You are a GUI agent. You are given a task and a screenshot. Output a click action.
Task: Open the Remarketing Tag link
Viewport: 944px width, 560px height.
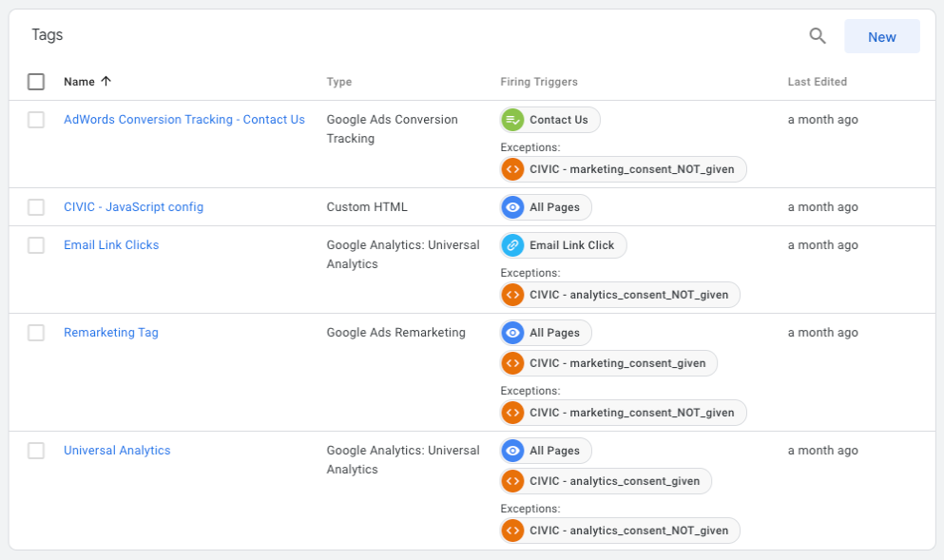pyautogui.click(x=111, y=333)
